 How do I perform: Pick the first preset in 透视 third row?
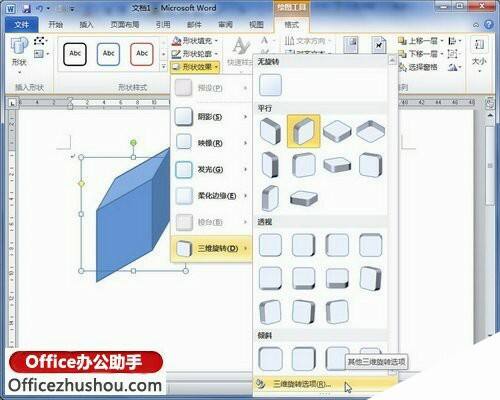point(270,312)
